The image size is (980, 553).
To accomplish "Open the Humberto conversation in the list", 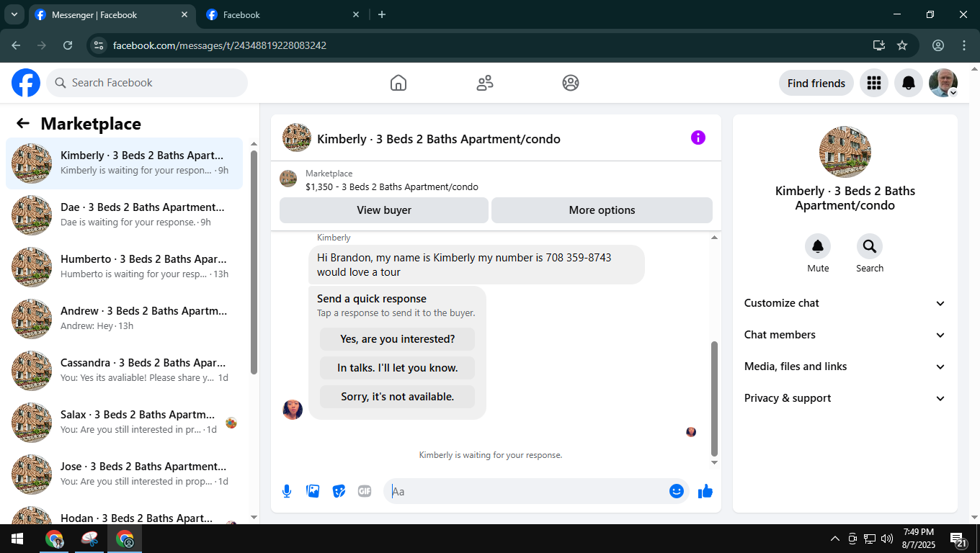I will [125, 267].
